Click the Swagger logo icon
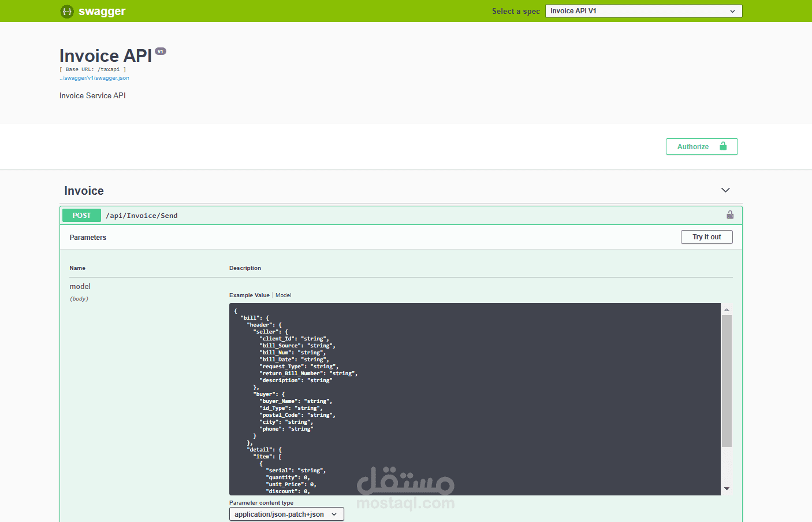812x522 pixels. (67, 11)
